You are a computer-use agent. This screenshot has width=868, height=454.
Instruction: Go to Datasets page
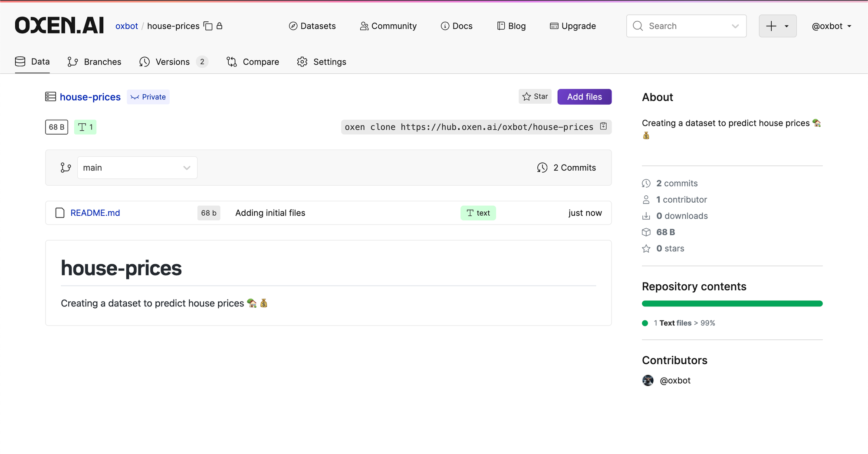(x=312, y=26)
